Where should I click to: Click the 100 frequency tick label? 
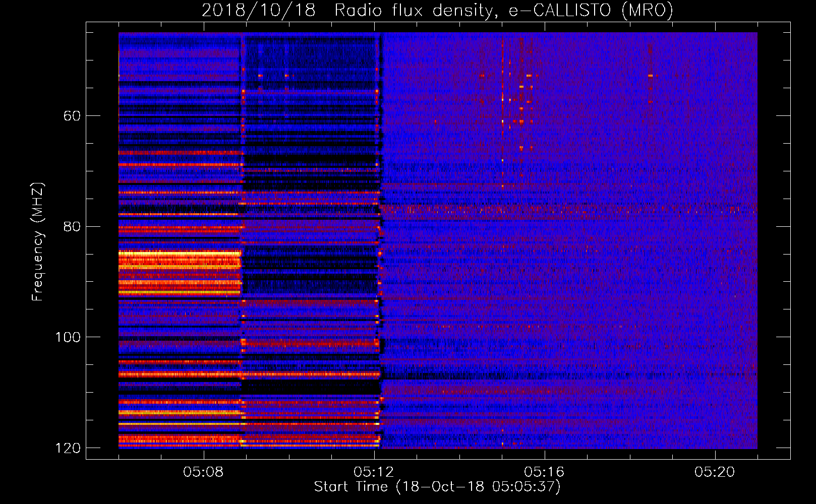tap(68, 337)
